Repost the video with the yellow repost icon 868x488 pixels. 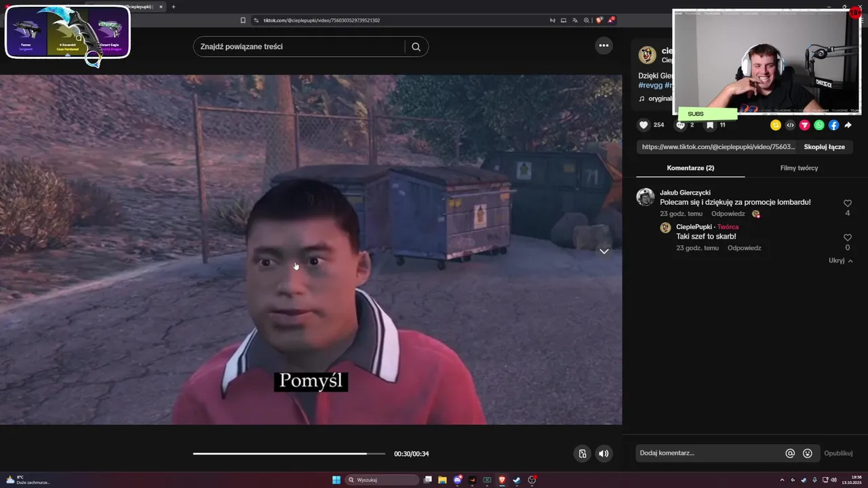(x=776, y=125)
